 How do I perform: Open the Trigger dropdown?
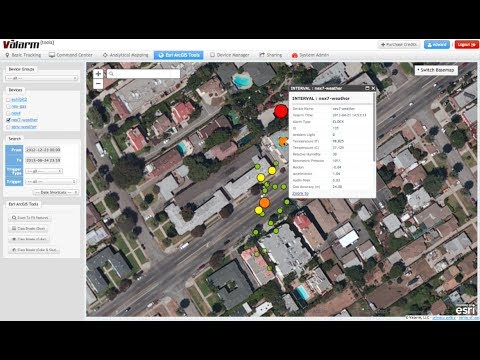tap(51, 182)
